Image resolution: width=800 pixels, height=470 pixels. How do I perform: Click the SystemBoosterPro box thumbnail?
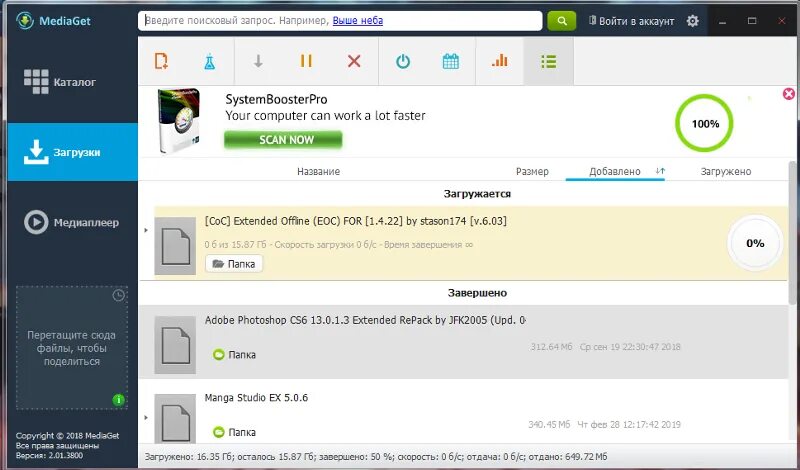[x=179, y=121]
